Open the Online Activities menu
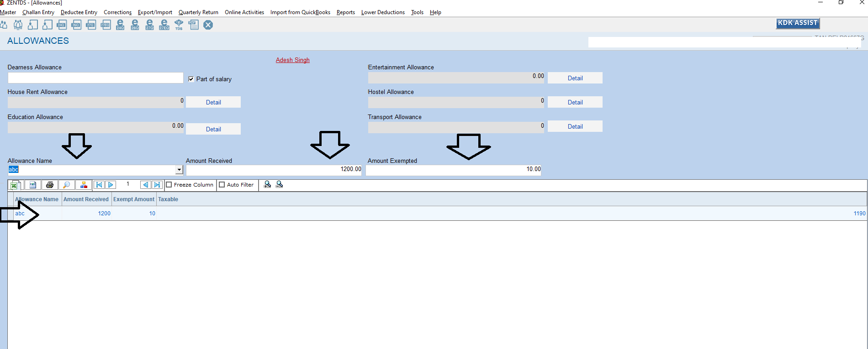This screenshot has width=868, height=349. pyautogui.click(x=244, y=12)
